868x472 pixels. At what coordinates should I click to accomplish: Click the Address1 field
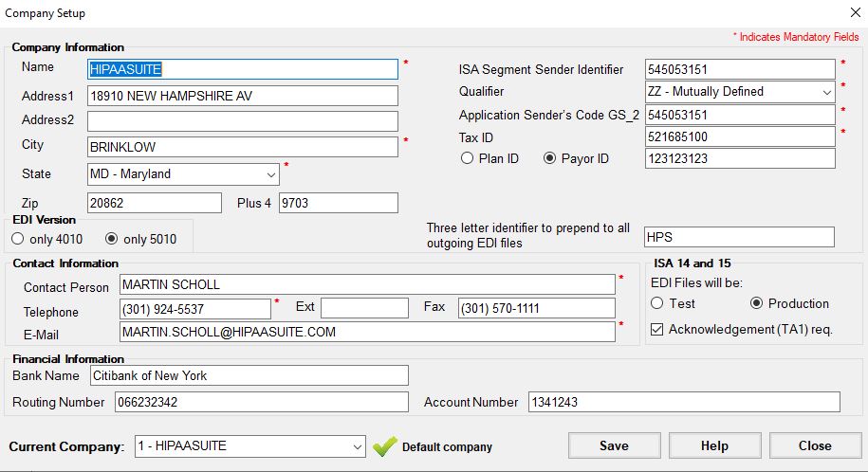coord(243,96)
